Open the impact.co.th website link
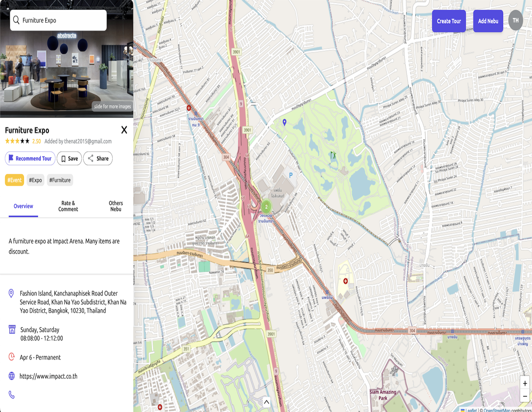Image resolution: width=532 pixels, height=412 pixels. point(48,376)
